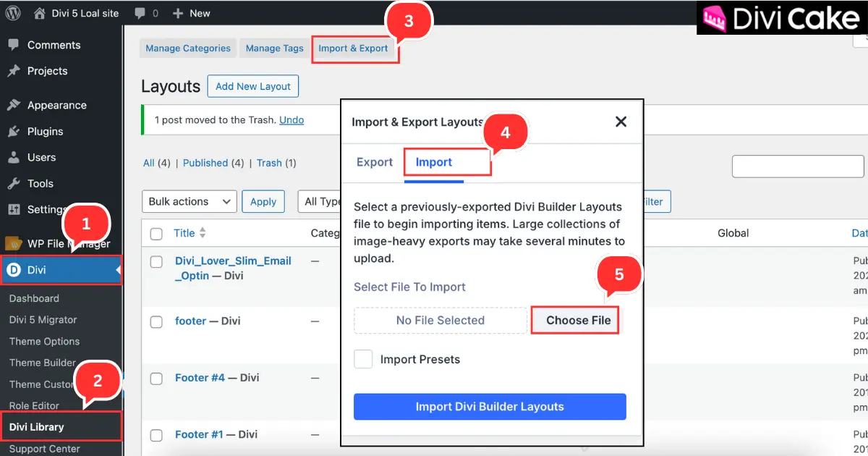Open Divi Dashboard submenu
The height and width of the screenshot is (456, 868).
pyautogui.click(x=34, y=298)
